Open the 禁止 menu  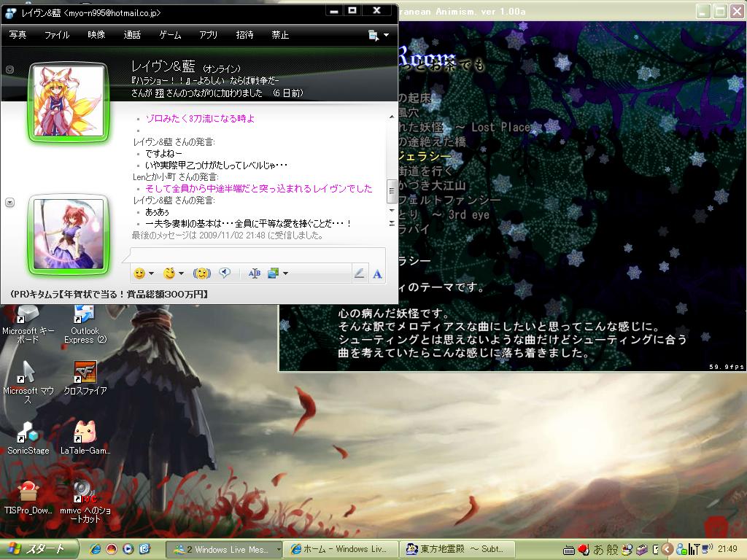280,35
